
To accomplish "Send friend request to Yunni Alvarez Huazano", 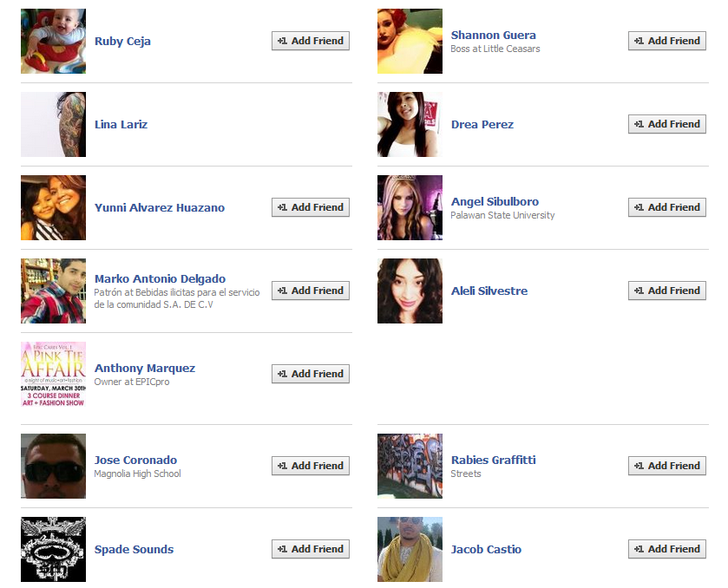I will point(310,207).
